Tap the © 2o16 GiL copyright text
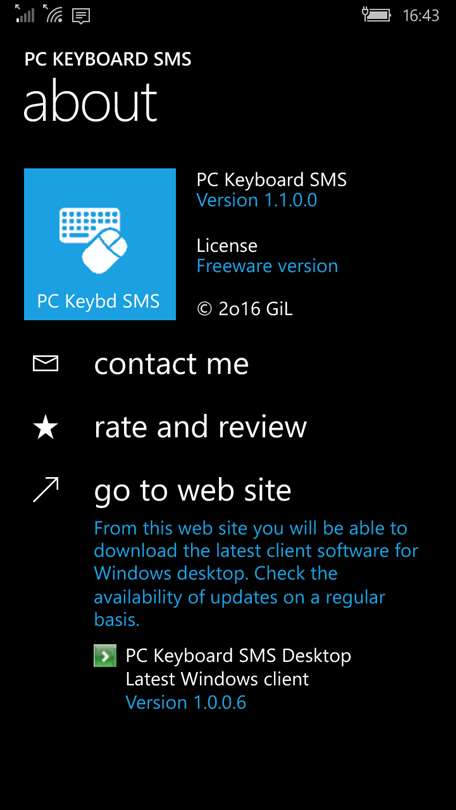 [x=245, y=309]
